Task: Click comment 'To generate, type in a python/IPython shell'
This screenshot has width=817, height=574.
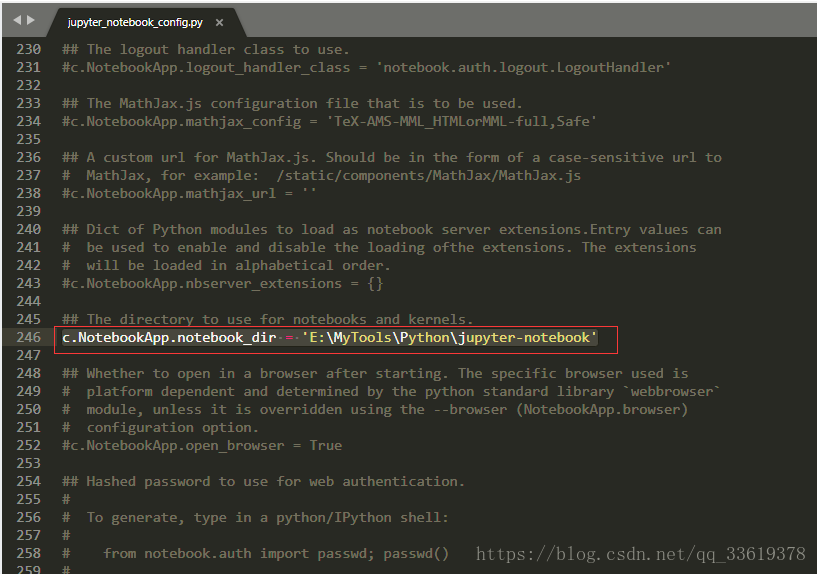Action: click(255, 518)
